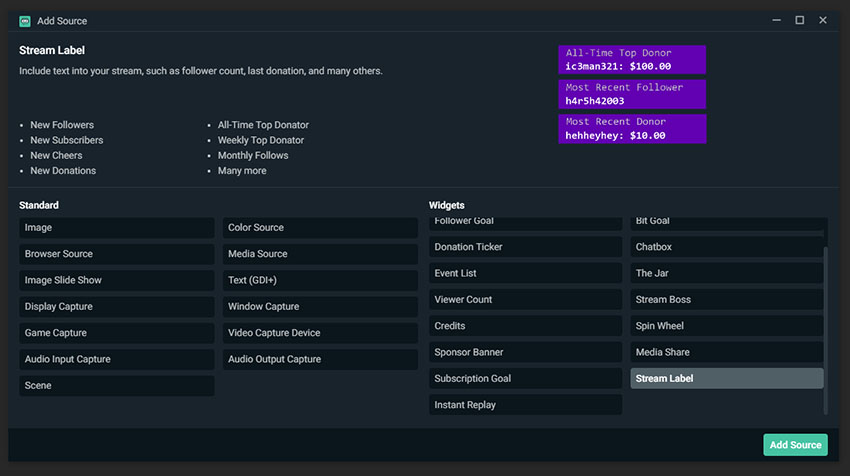
Task: Select Media Share widget
Action: (726, 352)
